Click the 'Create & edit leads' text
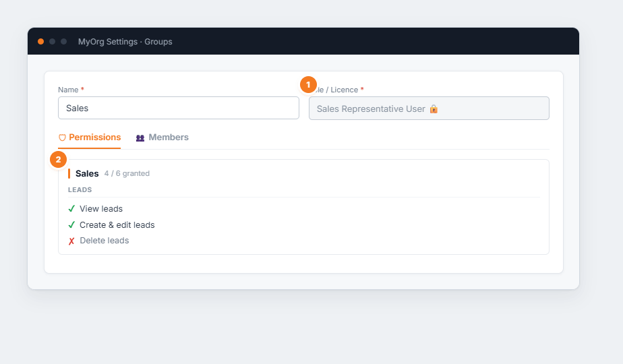 click(117, 225)
